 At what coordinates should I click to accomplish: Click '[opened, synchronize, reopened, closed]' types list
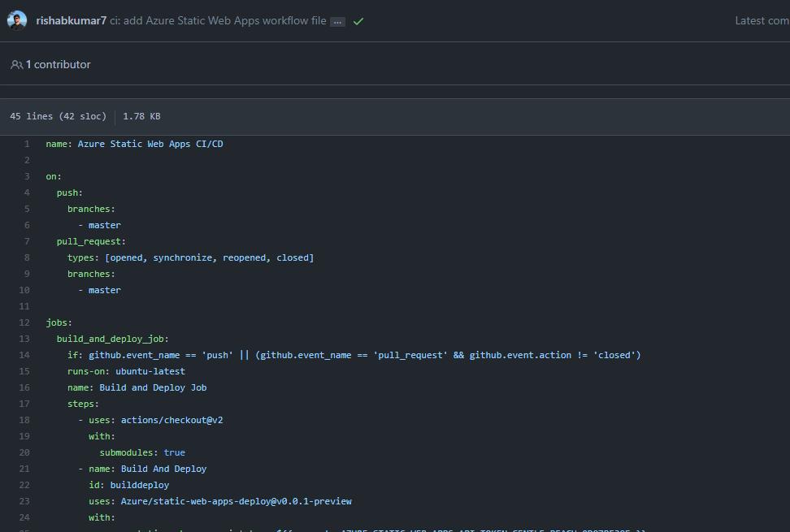209,257
